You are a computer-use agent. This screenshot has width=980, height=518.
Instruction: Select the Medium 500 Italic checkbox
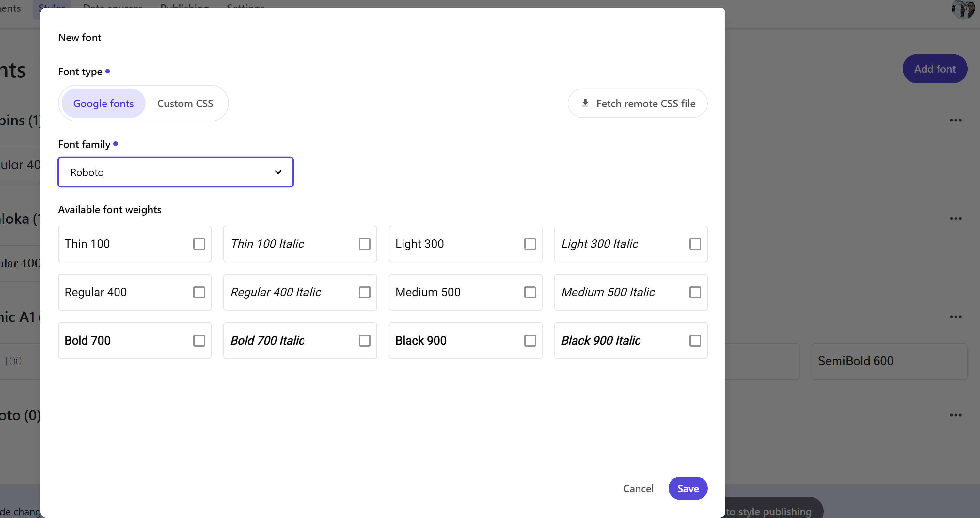tap(695, 292)
